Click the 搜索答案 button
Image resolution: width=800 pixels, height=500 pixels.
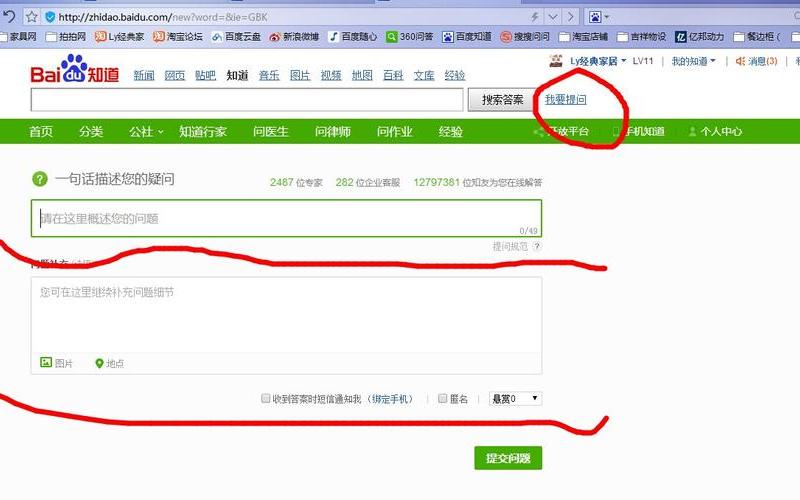click(501, 99)
